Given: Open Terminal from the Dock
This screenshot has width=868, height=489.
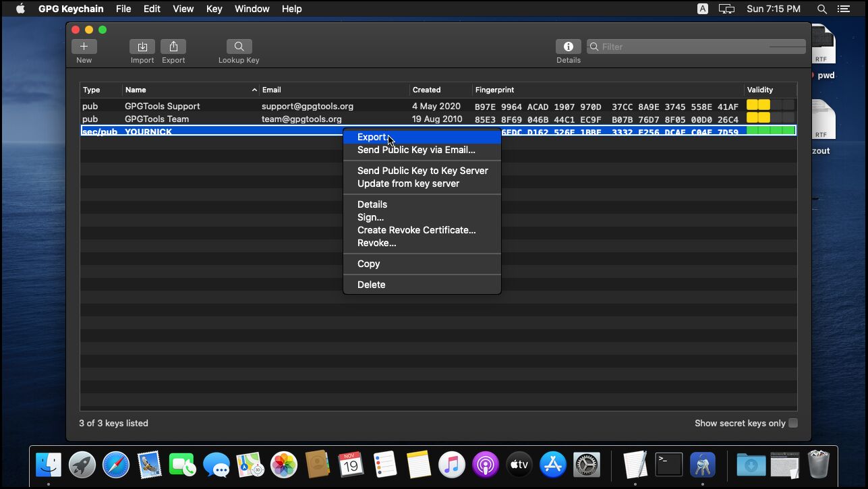Looking at the screenshot, I should point(668,465).
